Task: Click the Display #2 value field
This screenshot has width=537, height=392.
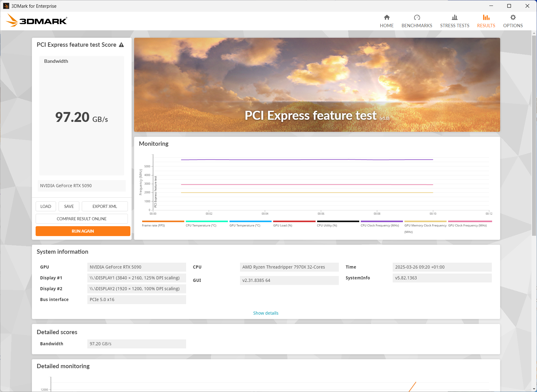Action: [137, 289]
